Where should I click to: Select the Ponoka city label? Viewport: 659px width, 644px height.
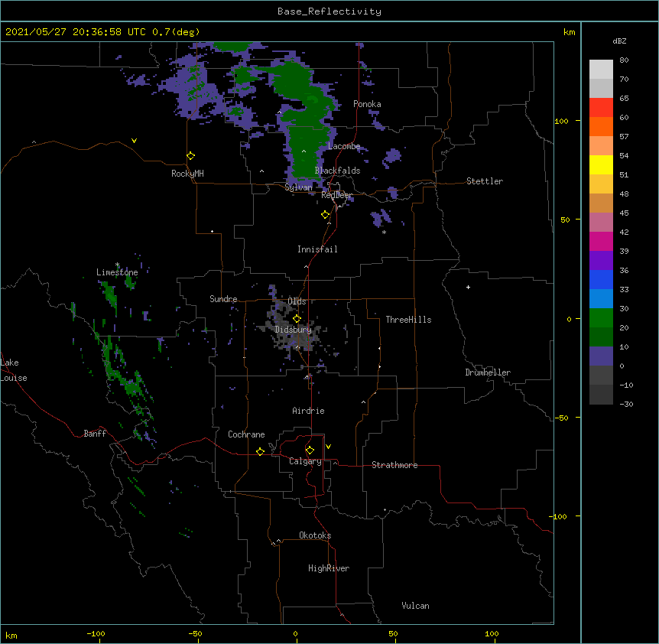(367, 104)
